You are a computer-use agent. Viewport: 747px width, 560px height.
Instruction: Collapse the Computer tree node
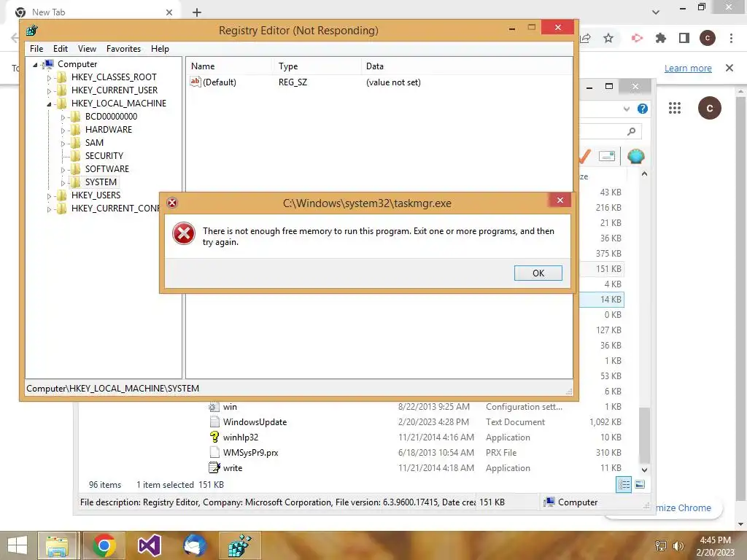click(35, 65)
